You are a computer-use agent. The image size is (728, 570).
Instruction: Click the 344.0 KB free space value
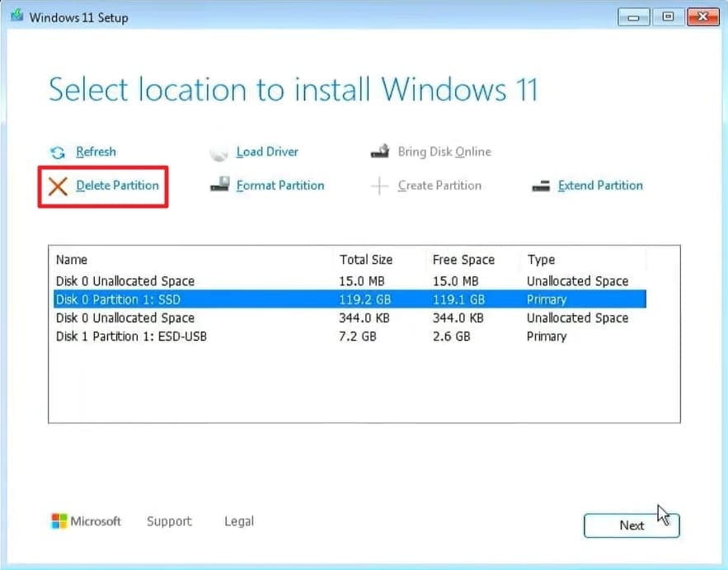(458, 318)
